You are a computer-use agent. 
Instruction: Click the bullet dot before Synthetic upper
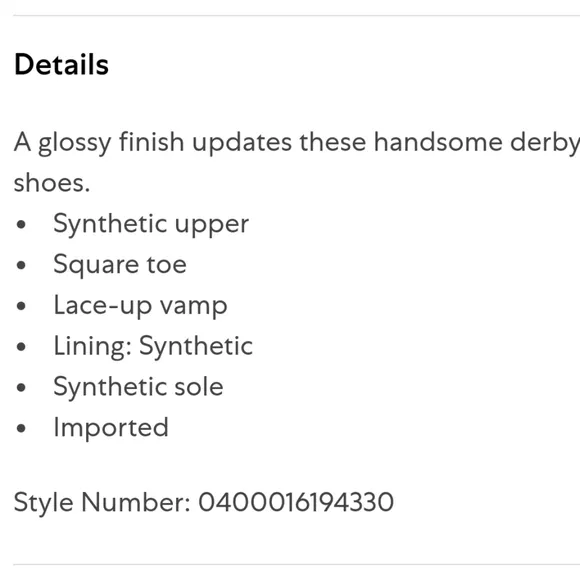21,224
